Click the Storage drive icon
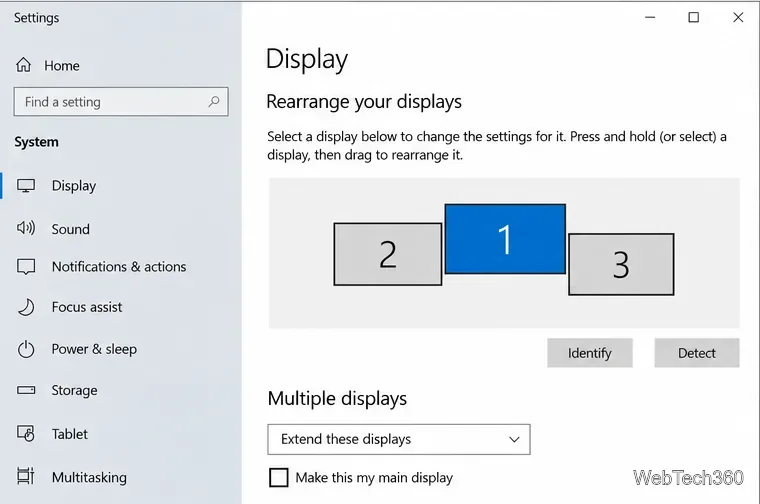 point(26,390)
